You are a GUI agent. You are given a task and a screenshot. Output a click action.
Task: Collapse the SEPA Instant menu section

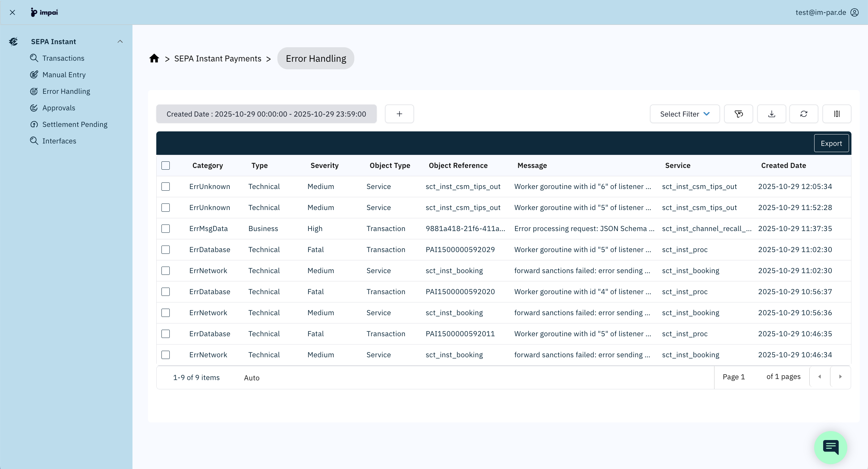120,41
